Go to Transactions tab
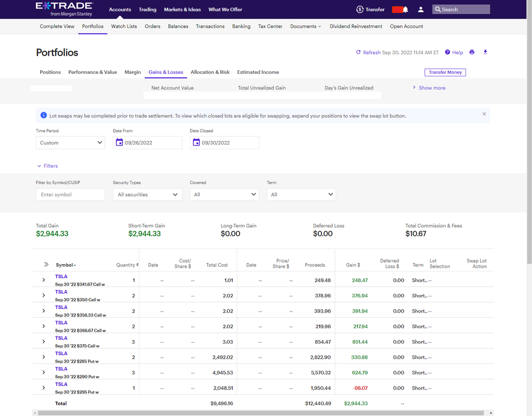The width and height of the screenshot is (532, 416). tap(210, 26)
